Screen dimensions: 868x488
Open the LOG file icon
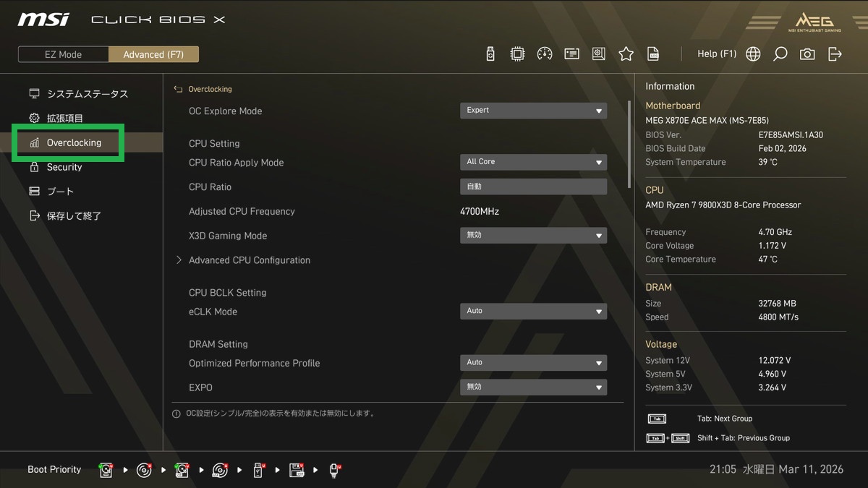pos(653,54)
